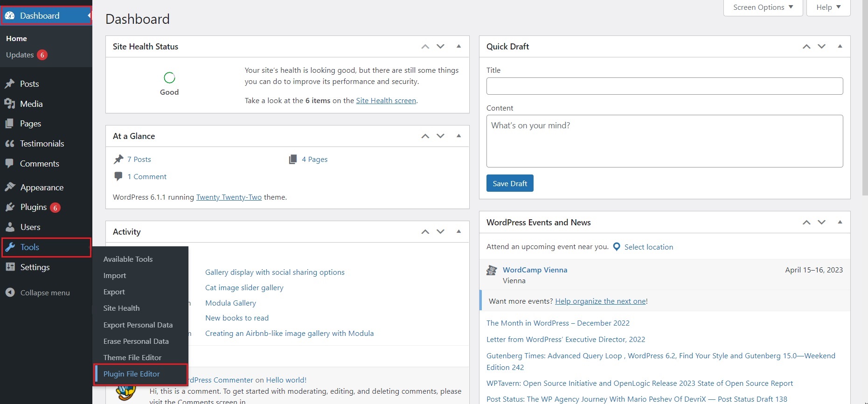Screen dimensions: 868x404
Task: Click the Updates count badge 6
Action: (42, 55)
